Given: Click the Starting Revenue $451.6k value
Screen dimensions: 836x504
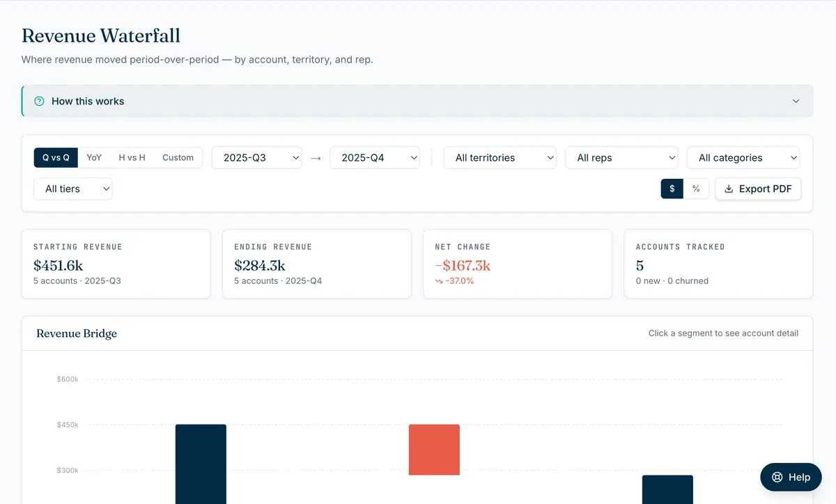Looking at the screenshot, I should (59, 265).
